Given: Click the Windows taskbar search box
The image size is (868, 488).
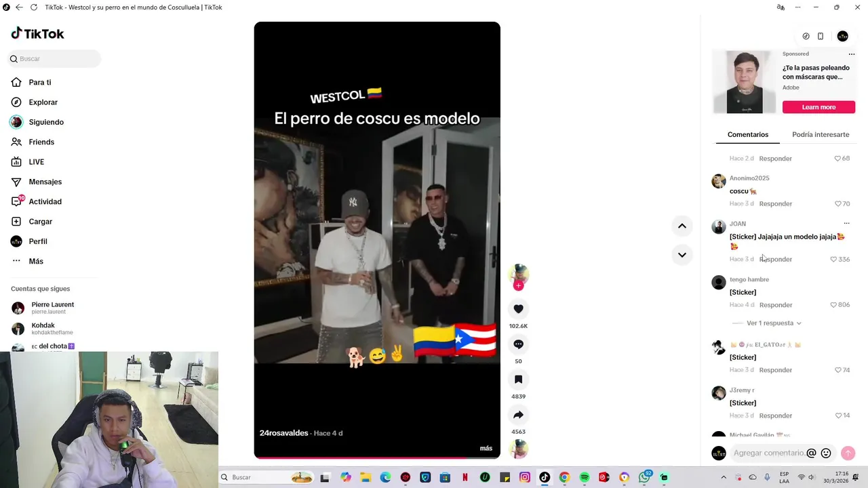Looking at the screenshot, I should (x=267, y=477).
